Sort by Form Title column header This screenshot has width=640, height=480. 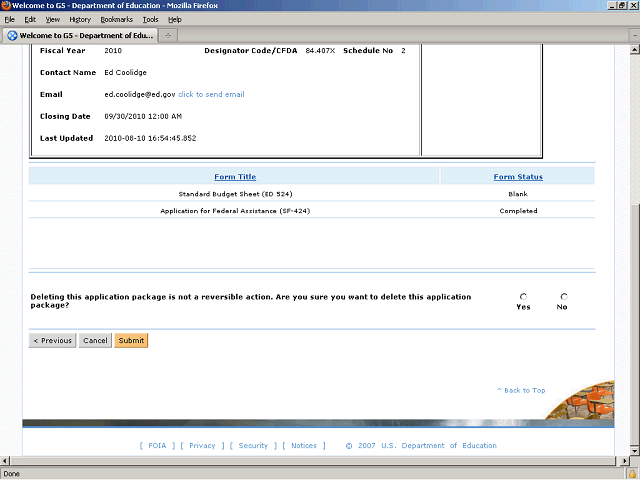click(x=235, y=177)
